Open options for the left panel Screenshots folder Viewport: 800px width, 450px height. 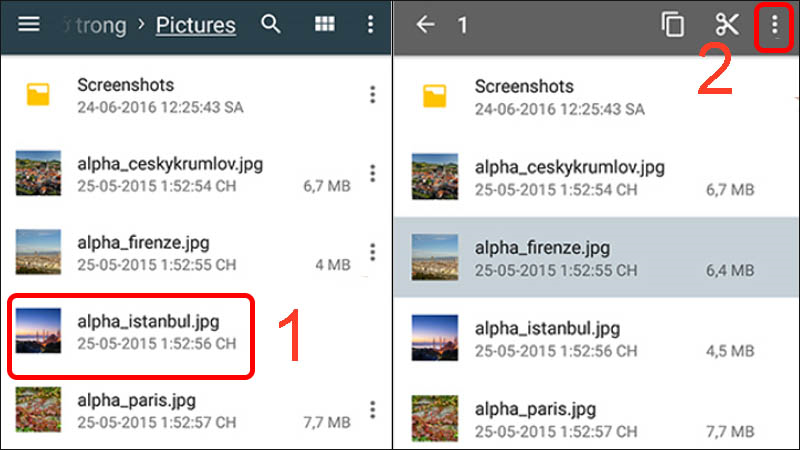pos(372,95)
